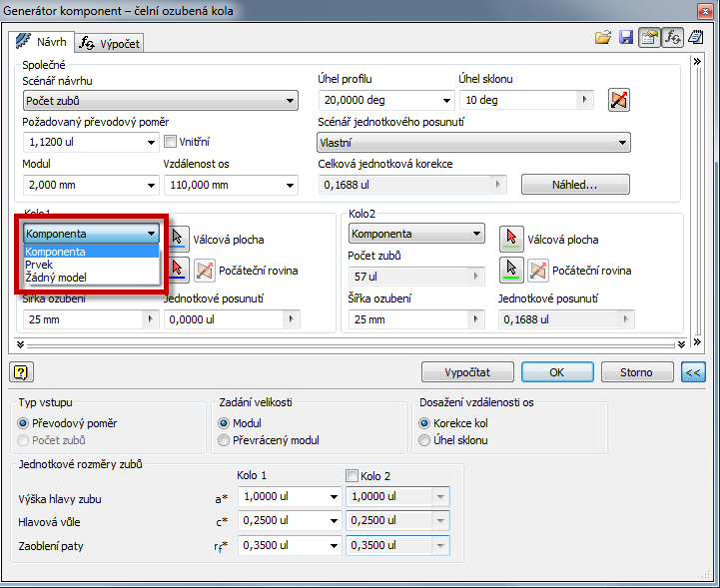Click the open folder icon in the toolbar
The height and width of the screenshot is (588, 720).
point(602,37)
